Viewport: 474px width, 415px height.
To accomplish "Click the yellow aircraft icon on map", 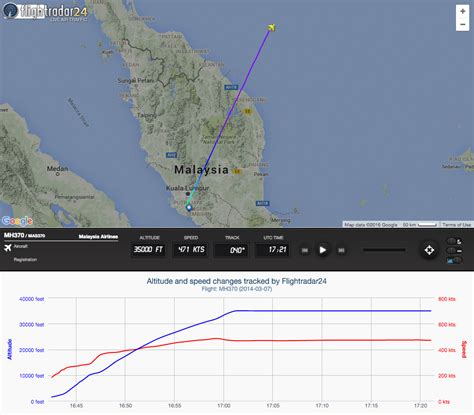I will click(272, 27).
